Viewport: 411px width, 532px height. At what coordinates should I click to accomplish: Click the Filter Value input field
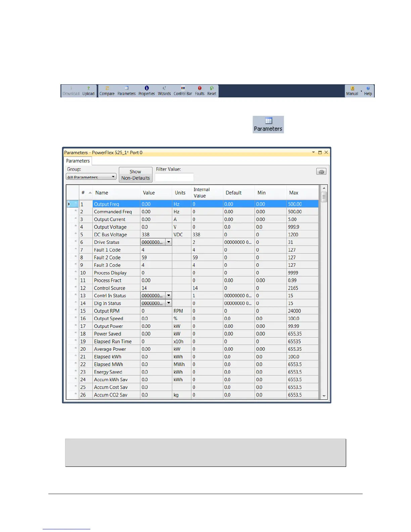(x=174, y=177)
